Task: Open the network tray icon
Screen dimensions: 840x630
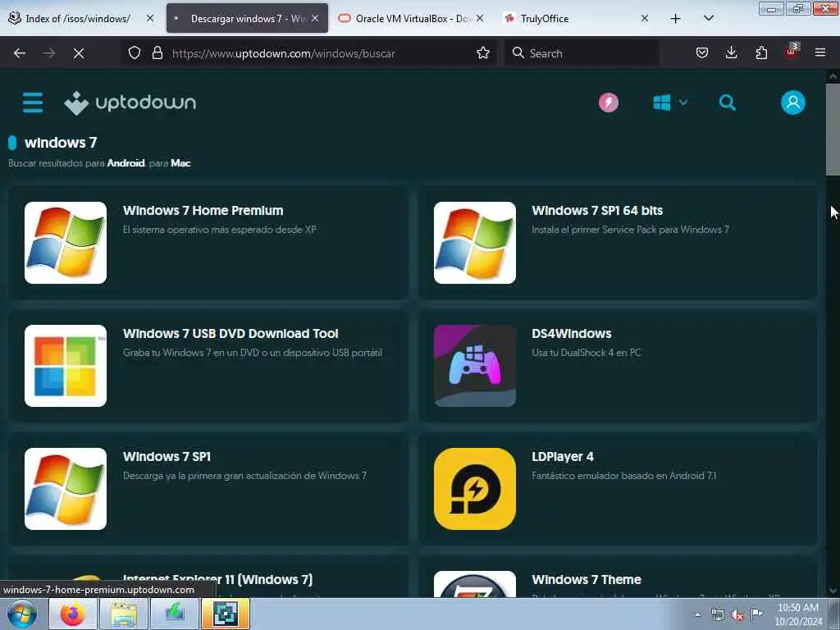Action: point(717,614)
